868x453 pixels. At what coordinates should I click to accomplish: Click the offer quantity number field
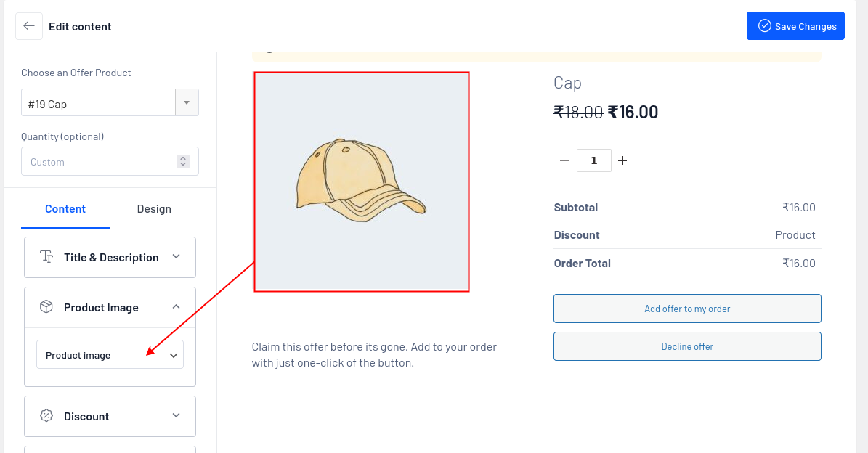593,160
